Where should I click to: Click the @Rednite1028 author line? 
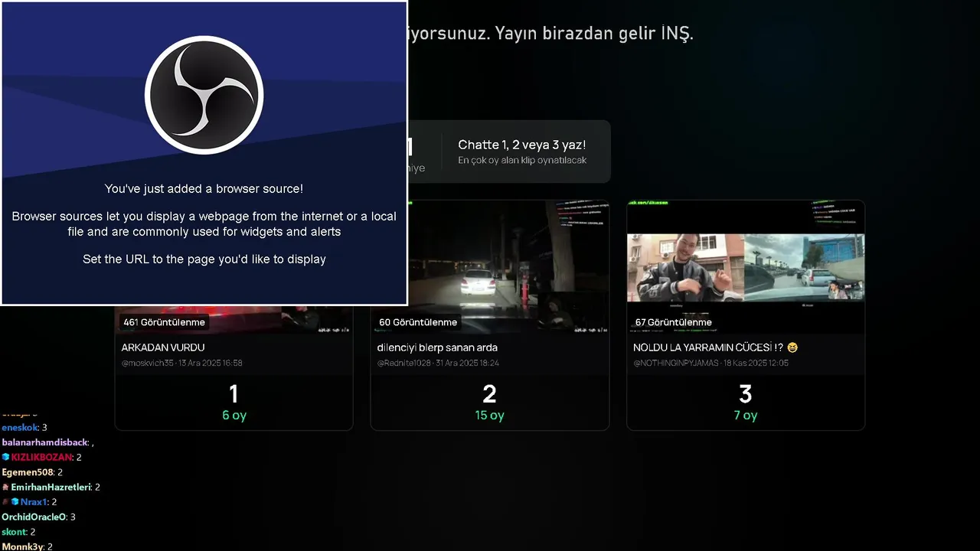438,363
